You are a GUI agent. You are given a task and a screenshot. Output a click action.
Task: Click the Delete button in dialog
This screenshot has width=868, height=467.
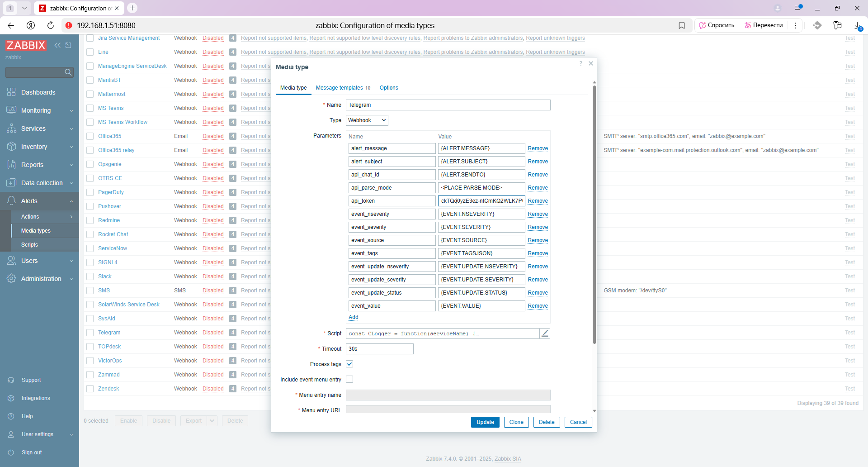(x=547, y=422)
